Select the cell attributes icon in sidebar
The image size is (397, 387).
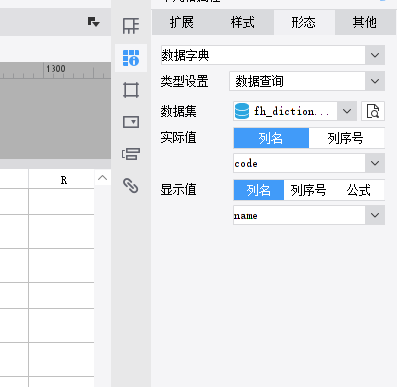(x=131, y=58)
